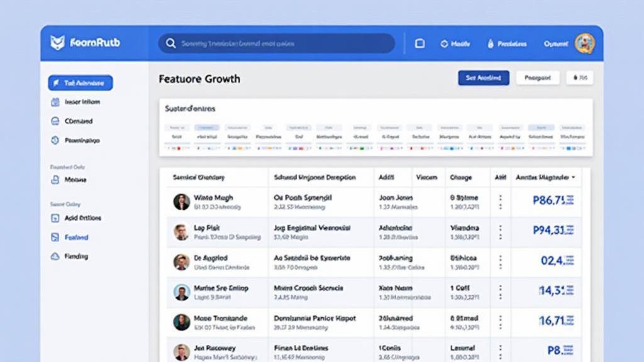The image size is (644, 362).
Task: Select the Menane sidebar item
Action: 75,180
